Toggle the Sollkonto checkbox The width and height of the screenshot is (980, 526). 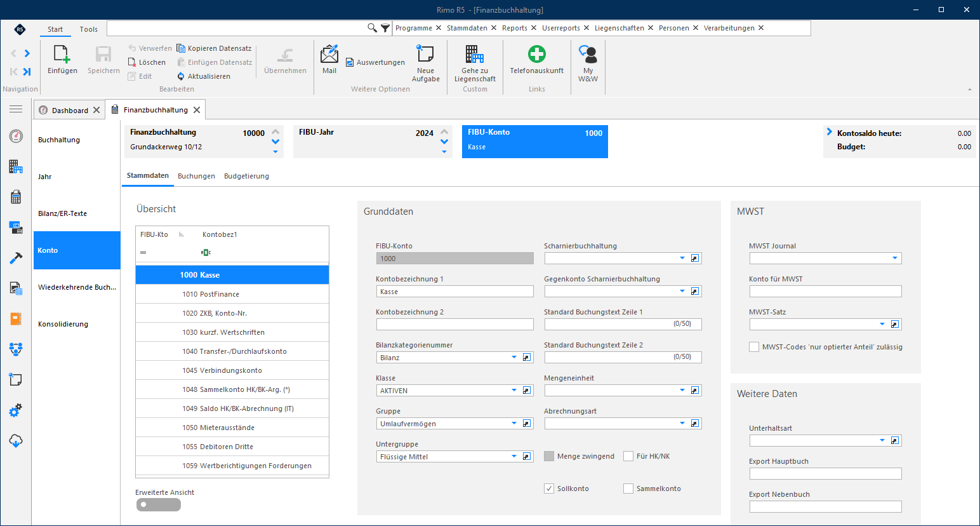549,489
